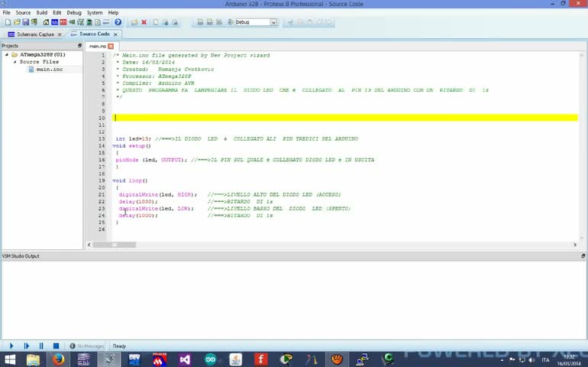Float the VSM Studio Output panel icon

583,256
